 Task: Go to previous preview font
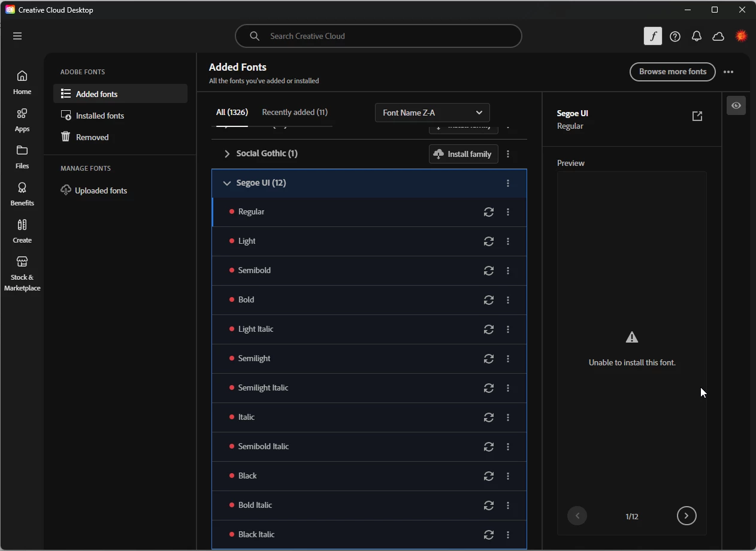click(577, 516)
